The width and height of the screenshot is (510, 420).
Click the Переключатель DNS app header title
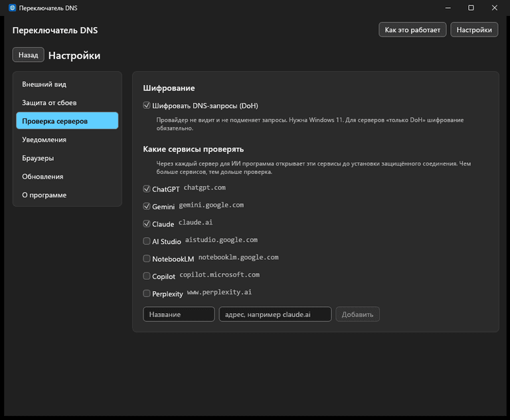[x=55, y=31]
